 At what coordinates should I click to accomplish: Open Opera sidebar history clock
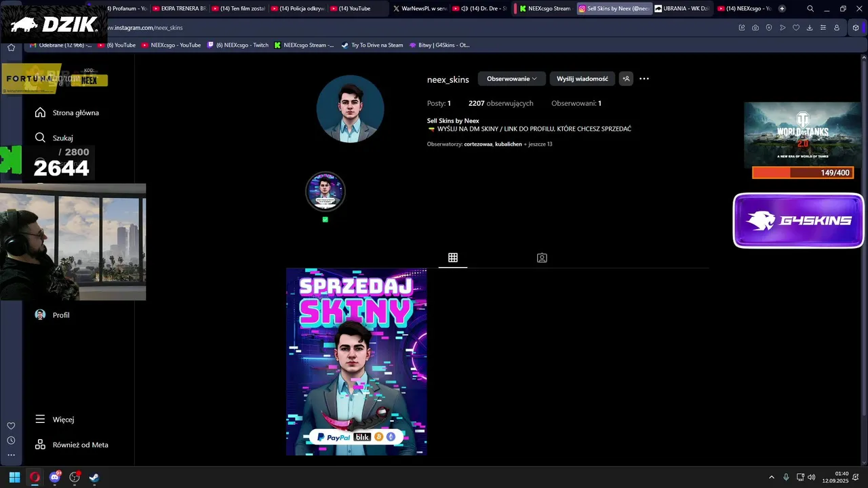tap(11, 441)
